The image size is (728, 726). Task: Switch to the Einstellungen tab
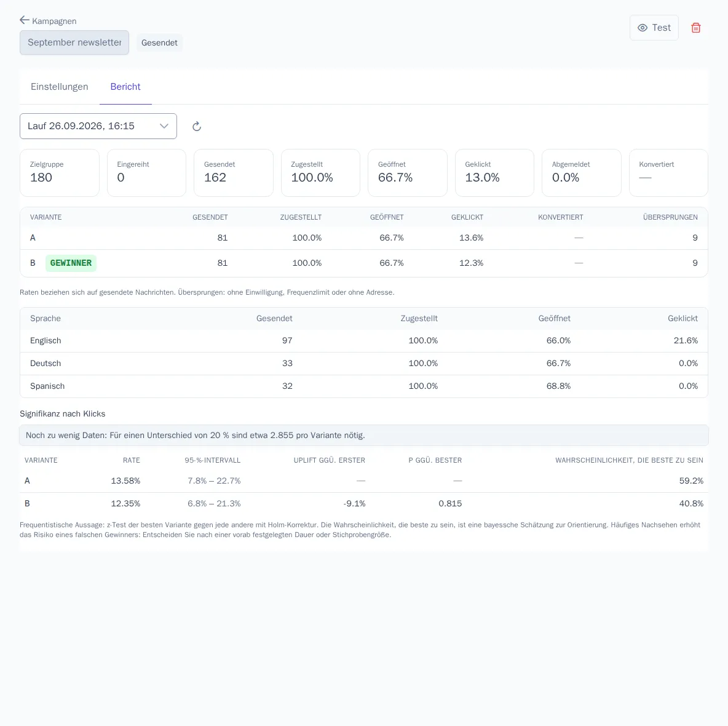(60, 87)
